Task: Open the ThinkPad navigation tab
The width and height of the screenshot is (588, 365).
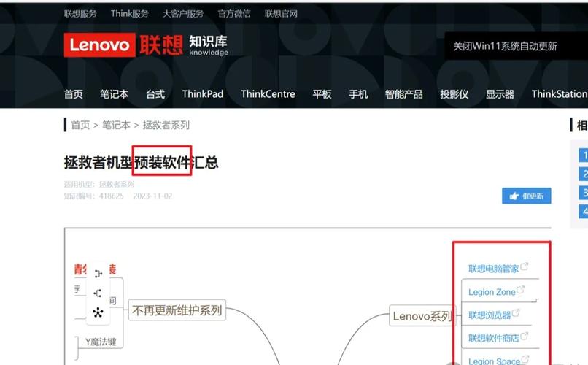Action: point(203,93)
